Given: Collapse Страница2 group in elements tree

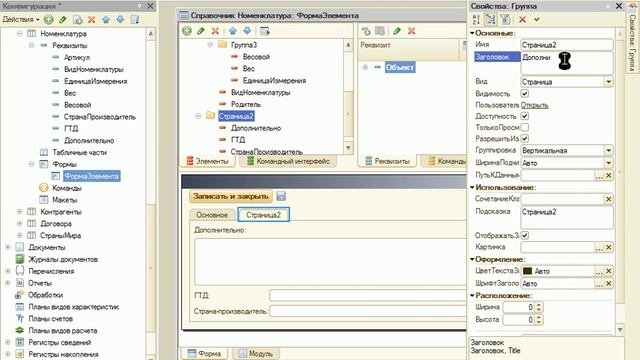Looking at the screenshot, I should [x=198, y=116].
